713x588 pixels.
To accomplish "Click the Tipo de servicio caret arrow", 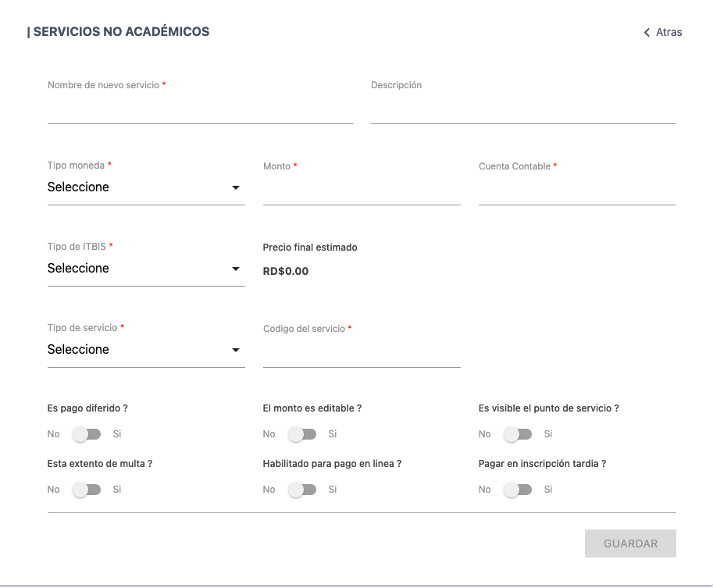I will click(236, 351).
